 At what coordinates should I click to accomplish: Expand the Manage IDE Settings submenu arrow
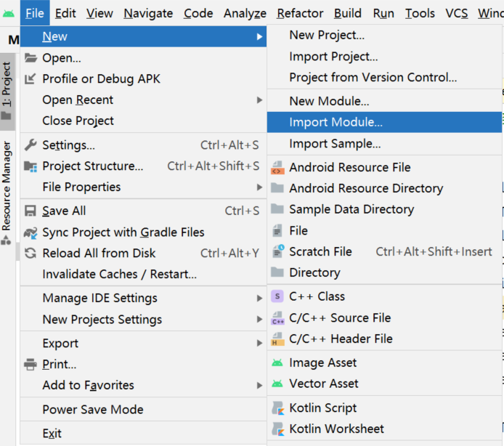[259, 299]
